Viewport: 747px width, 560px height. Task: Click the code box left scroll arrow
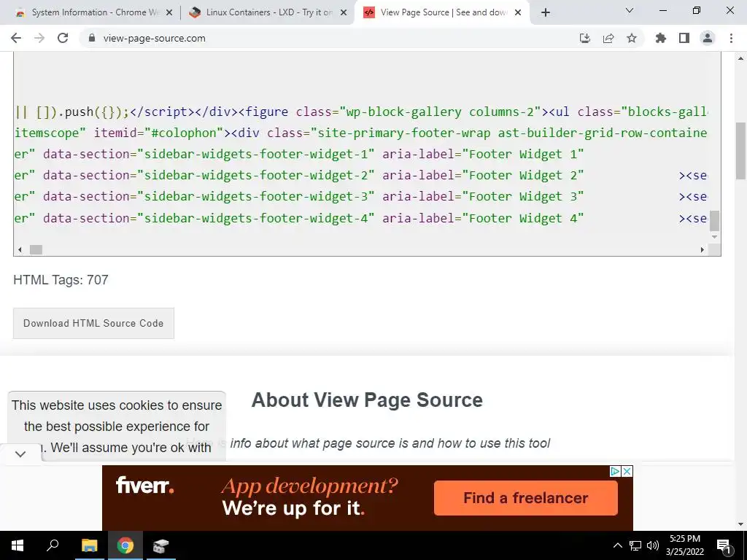[20, 249]
